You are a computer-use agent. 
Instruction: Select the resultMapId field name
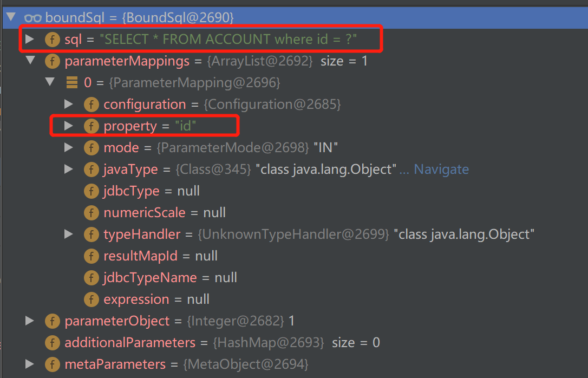141,256
